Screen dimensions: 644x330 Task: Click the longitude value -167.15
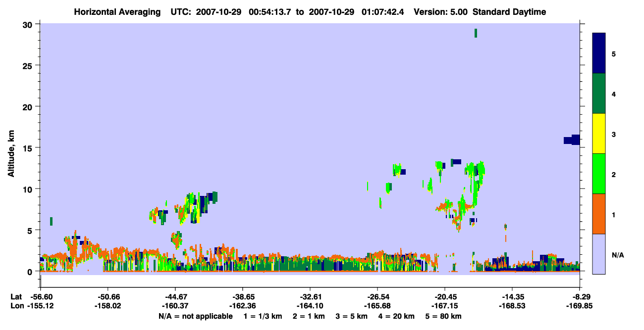pos(445,306)
